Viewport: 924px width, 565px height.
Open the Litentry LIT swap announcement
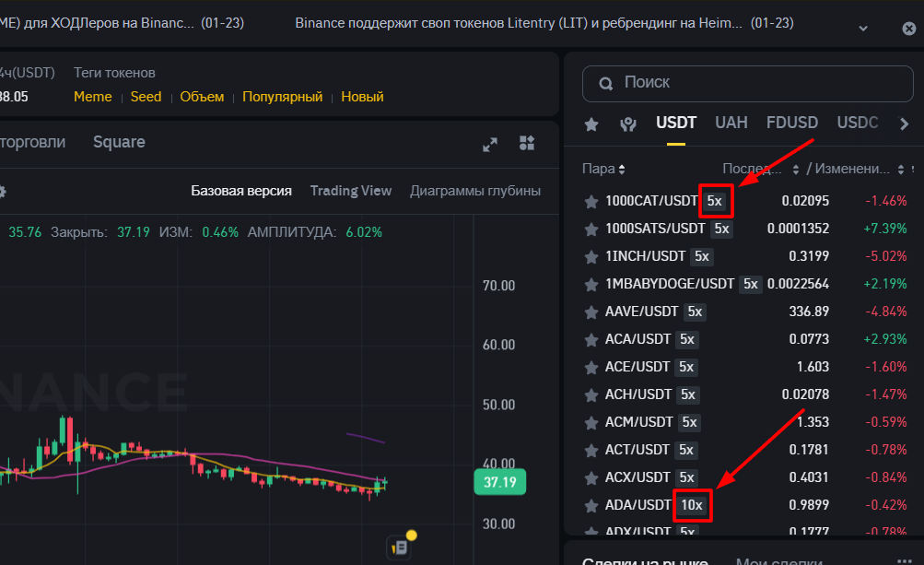544,23
